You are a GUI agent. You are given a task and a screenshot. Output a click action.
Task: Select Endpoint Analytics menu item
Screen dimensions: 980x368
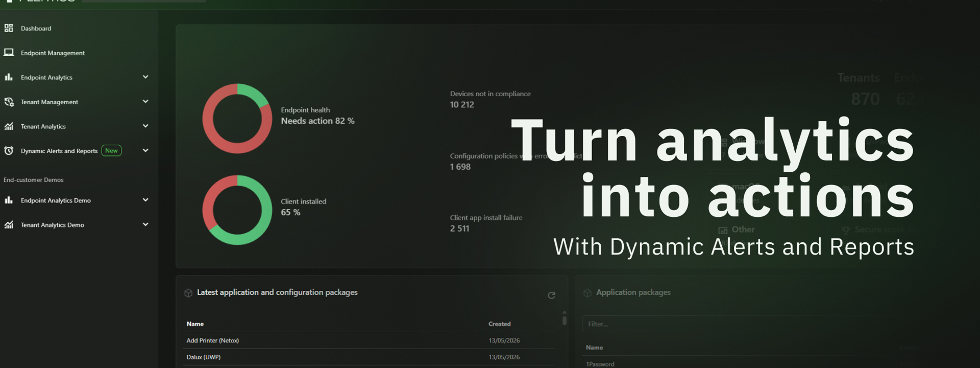point(46,78)
